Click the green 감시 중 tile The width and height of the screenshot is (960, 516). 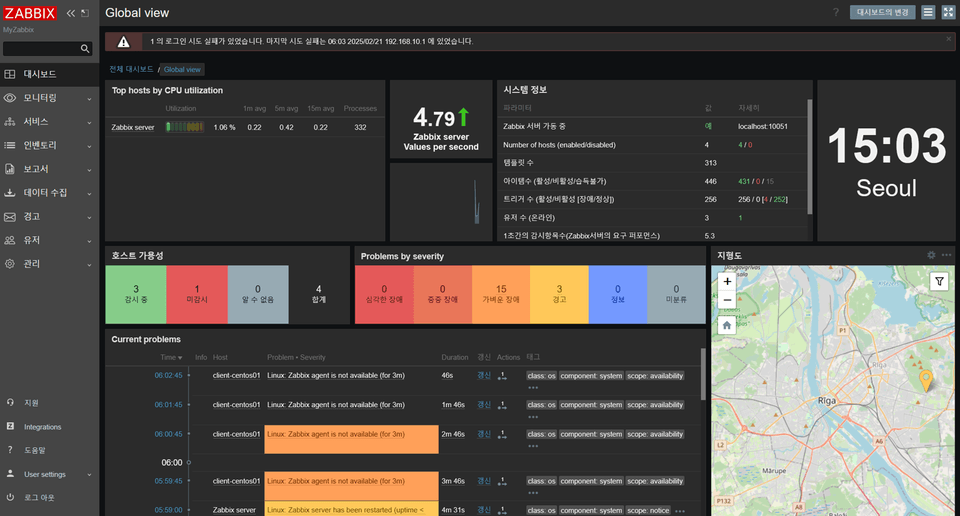coord(136,294)
